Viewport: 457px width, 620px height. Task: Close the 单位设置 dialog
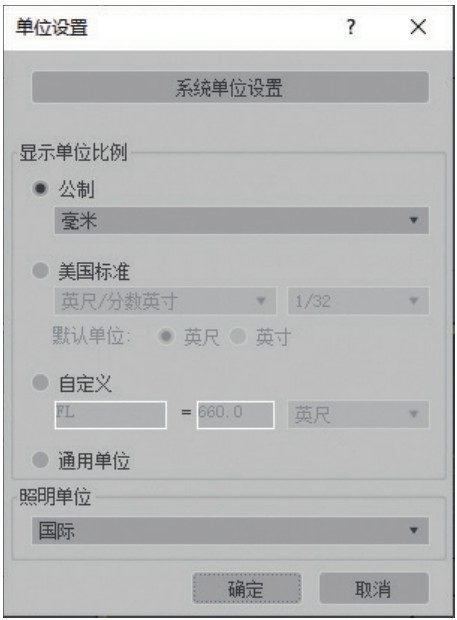click(x=418, y=27)
